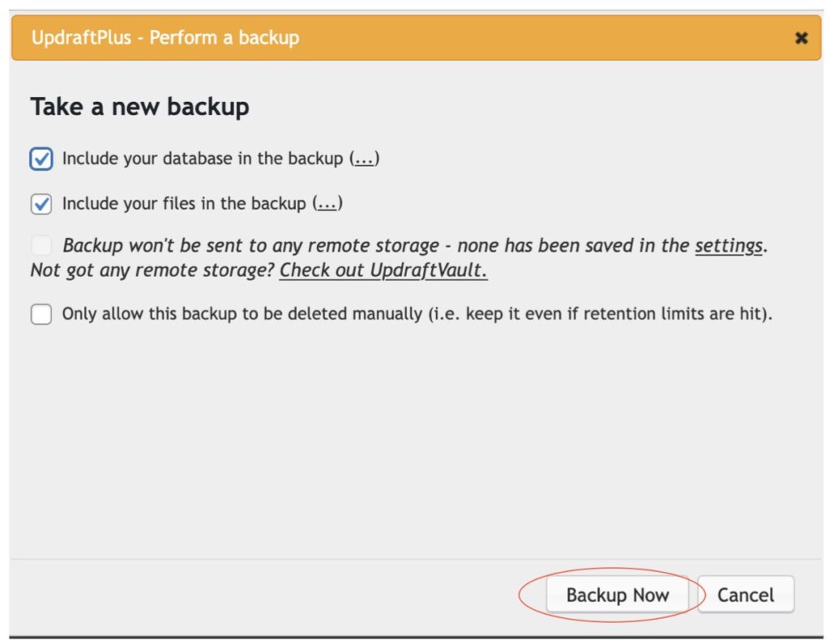830x644 pixels.
Task: Click the 'Include your database in the backup' label
Action: (x=203, y=159)
